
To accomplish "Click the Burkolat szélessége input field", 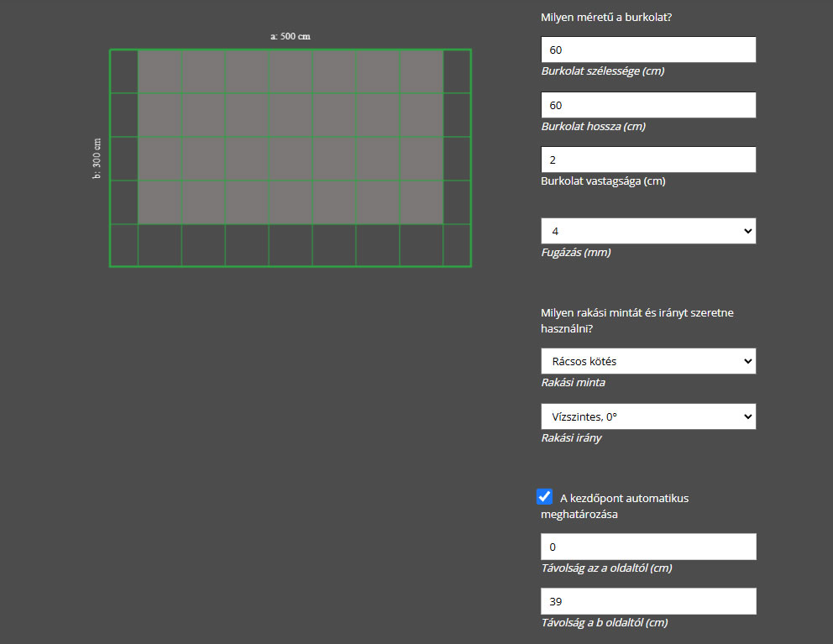I will [x=648, y=50].
